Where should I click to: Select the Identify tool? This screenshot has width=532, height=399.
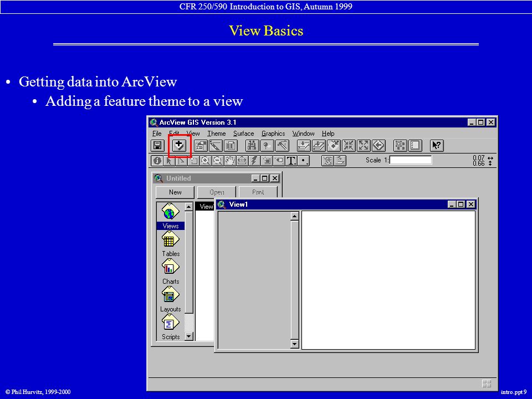click(157, 161)
